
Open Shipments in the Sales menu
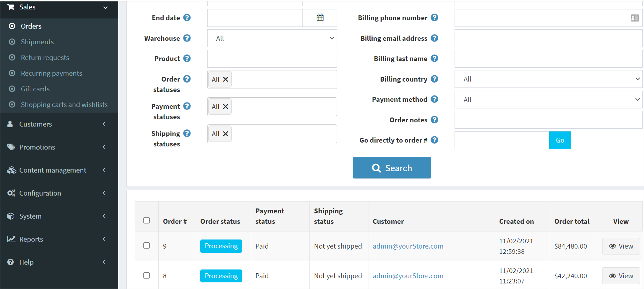(37, 42)
